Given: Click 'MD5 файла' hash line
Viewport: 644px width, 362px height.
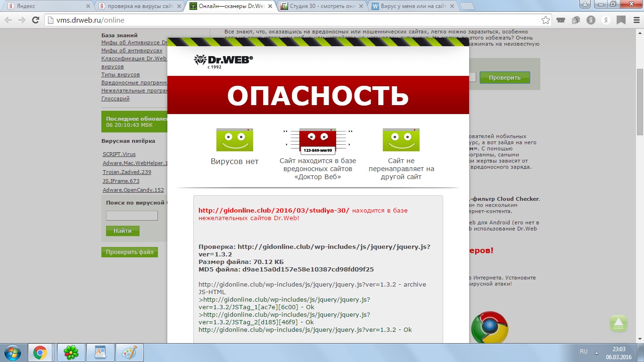Looking at the screenshot, I should click(x=286, y=270).
